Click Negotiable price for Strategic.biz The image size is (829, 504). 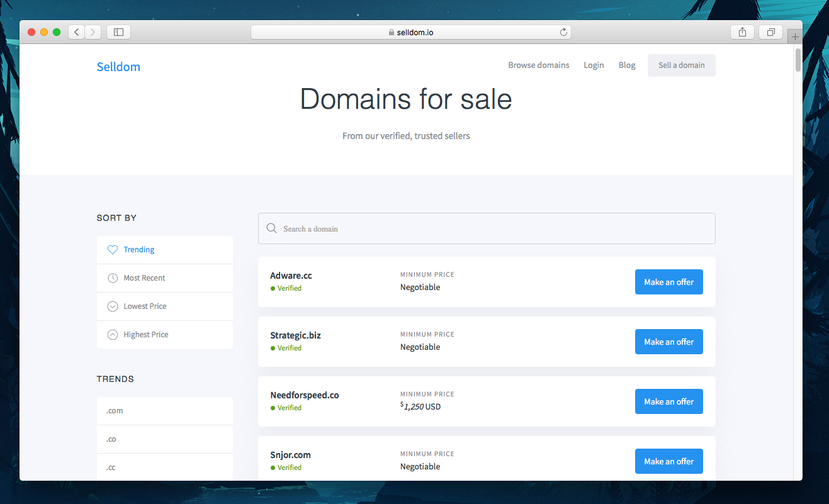(x=420, y=347)
